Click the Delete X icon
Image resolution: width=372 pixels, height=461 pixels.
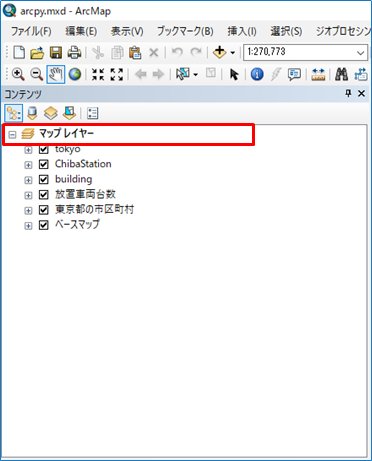pyautogui.click(x=153, y=53)
